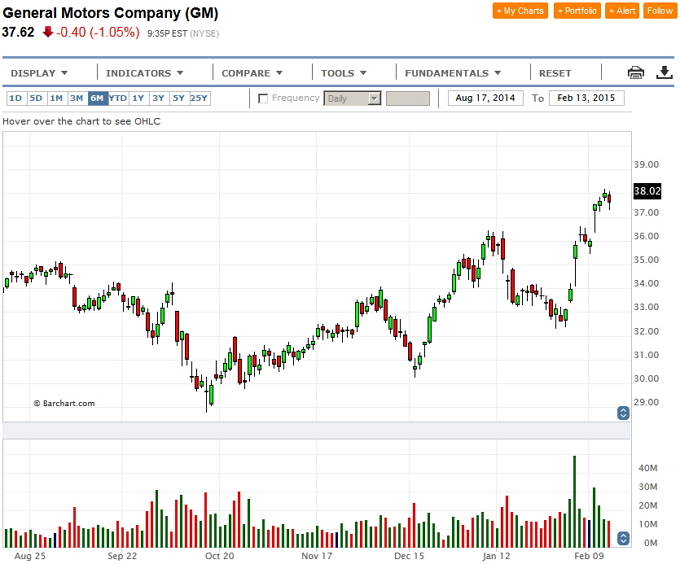Open the TOOLS dropdown menu
This screenshot has width=680, height=564.
(343, 73)
